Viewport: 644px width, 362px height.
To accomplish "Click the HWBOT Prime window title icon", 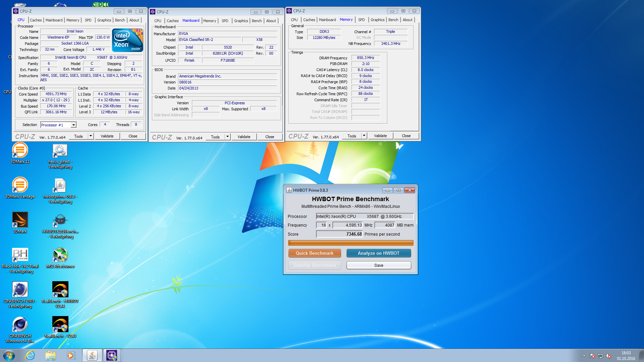I will [289, 190].
